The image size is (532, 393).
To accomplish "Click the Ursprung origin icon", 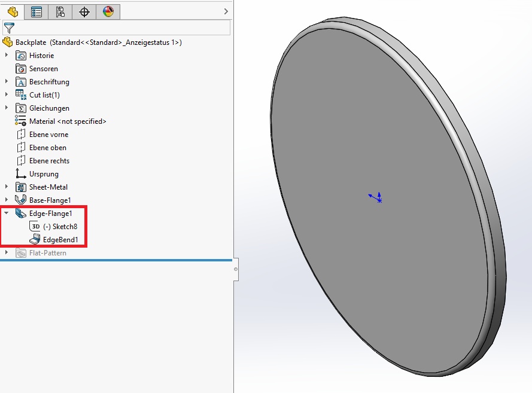I will coord(20,173).
